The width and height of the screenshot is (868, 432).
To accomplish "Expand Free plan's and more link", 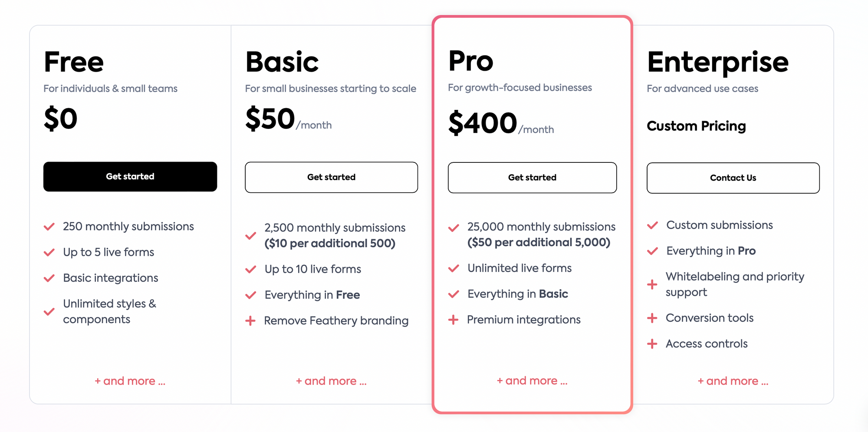I will pyautogui.click(x=130, y=381).
